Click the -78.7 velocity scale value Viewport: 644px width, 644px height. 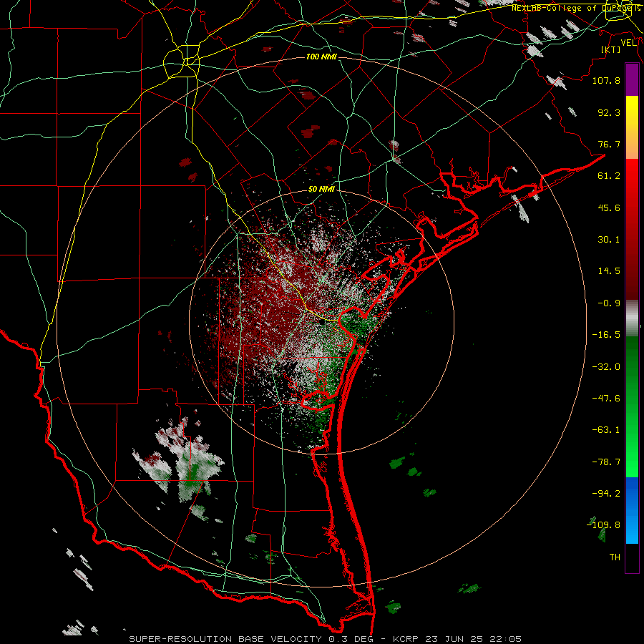tap(606, 462)
